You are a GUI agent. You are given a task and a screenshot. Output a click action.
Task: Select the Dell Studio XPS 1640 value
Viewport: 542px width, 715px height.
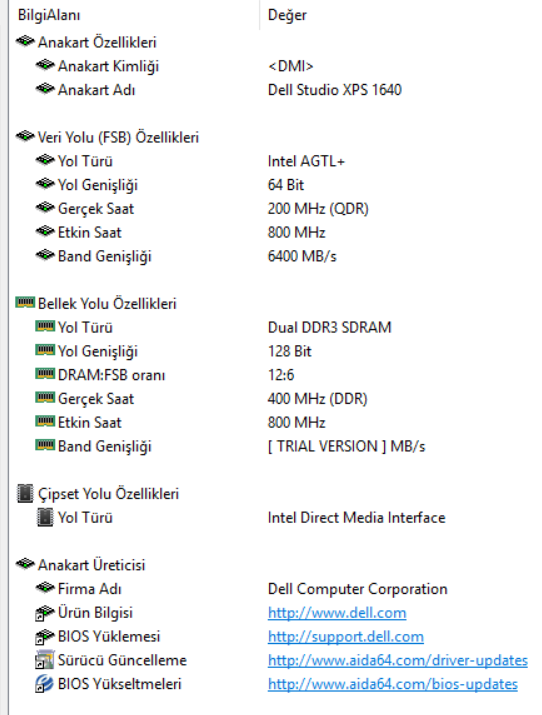pyautogui.click(x=335, y=90)
